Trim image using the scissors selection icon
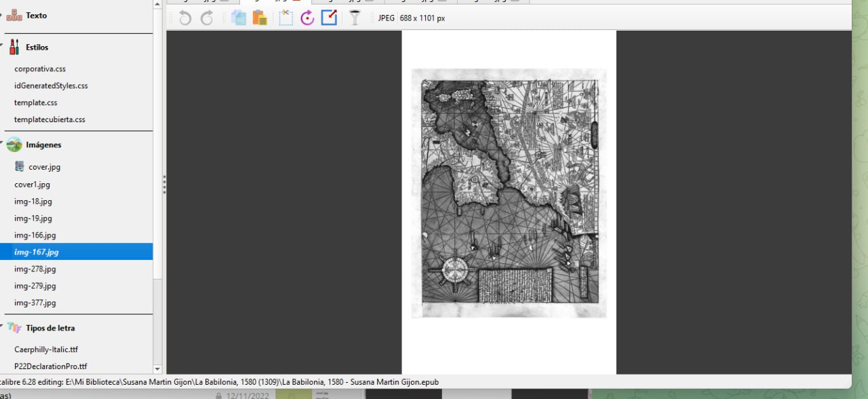The image size is (868, 399). 285,18
